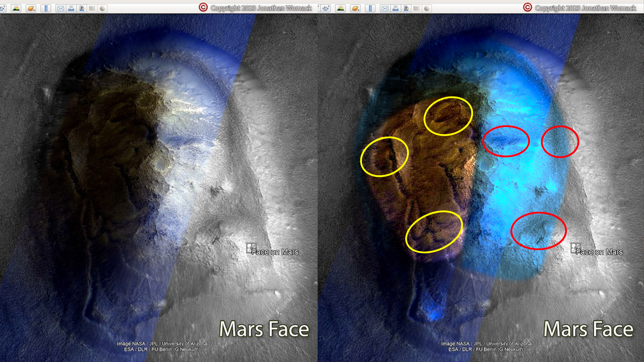Click Save Image icon in left panel toolbar
Viewport: 644px width, 362px height.
click(x=82, y=8)
